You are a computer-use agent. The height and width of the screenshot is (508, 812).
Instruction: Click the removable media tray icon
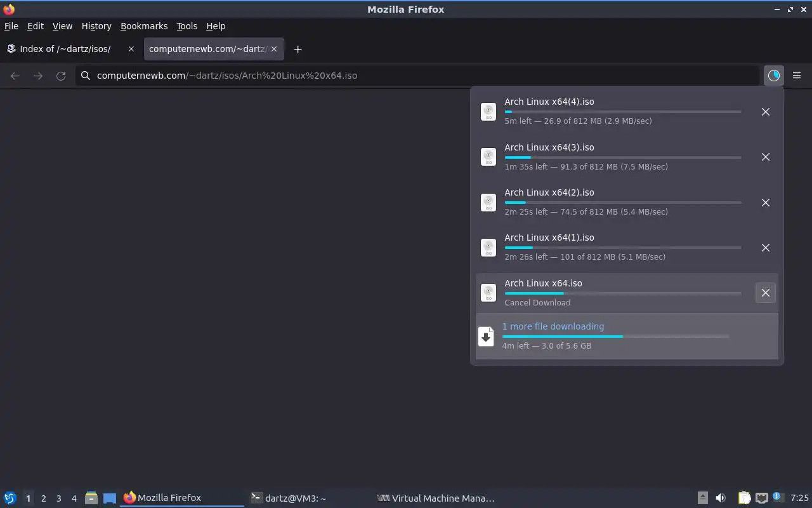tap(703, 498)
